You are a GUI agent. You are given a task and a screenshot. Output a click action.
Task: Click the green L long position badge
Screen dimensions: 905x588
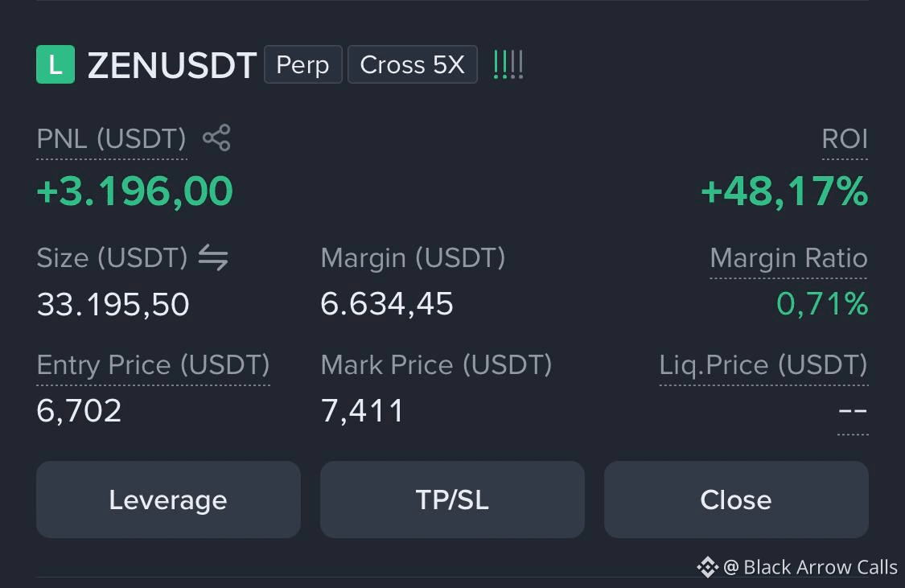56,64
